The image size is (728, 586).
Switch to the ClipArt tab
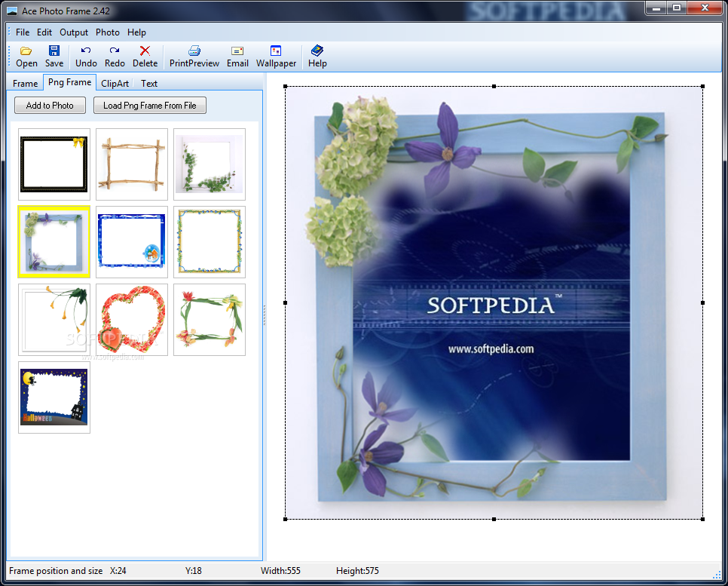pyautogui.click(x=115, y=83)
